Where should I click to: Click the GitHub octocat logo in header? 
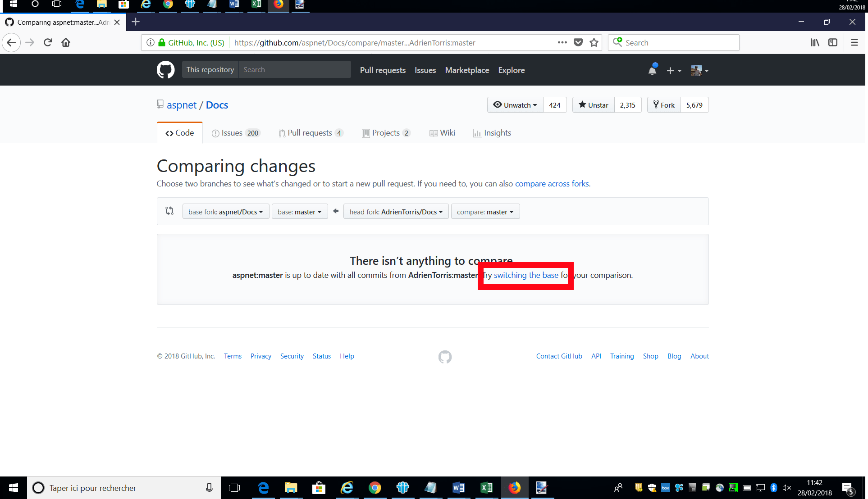tap(165, 70)
